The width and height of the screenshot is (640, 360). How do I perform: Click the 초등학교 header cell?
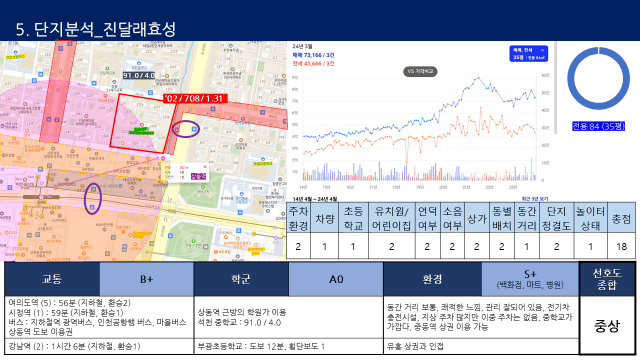tap(353, 218)
